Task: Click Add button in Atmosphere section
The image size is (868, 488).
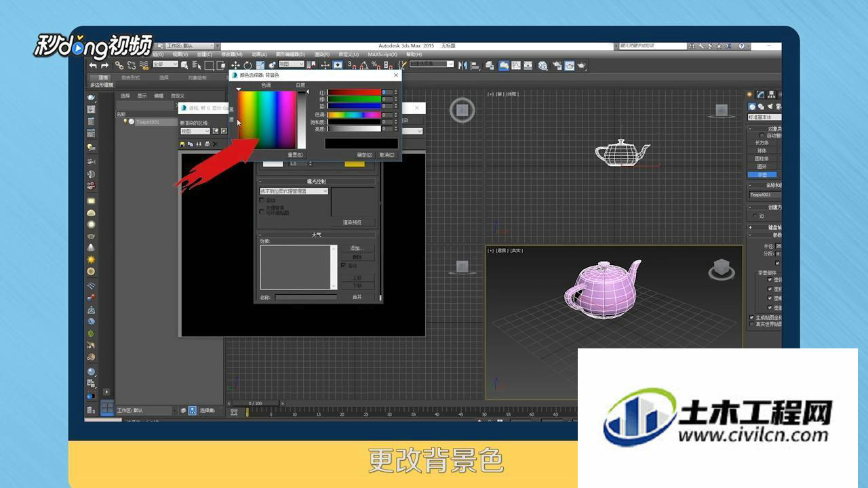Action: [357, 248]
